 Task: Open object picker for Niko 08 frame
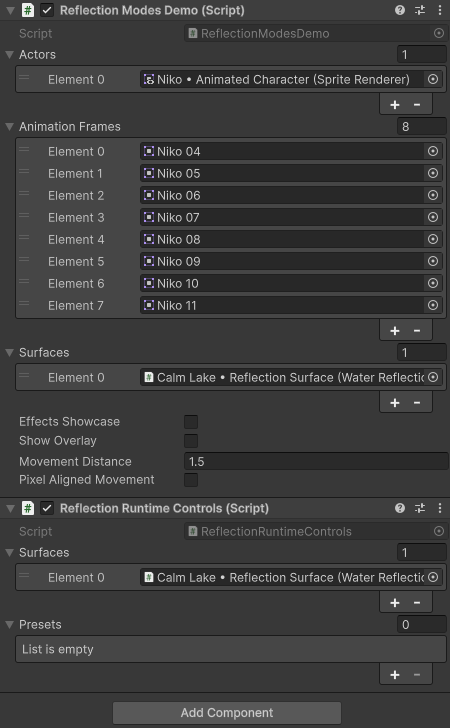tap(433, 239)
